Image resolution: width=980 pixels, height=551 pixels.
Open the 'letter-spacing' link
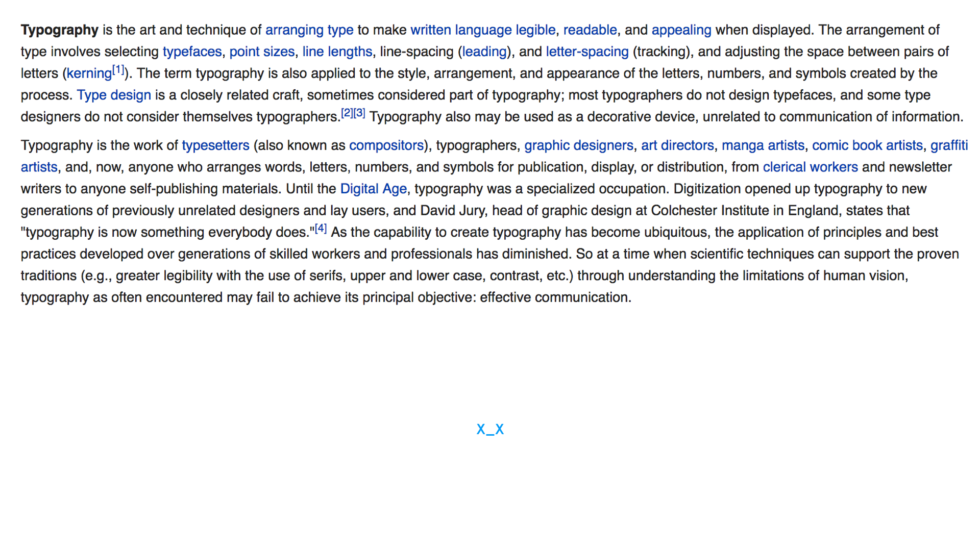(587, 52)
